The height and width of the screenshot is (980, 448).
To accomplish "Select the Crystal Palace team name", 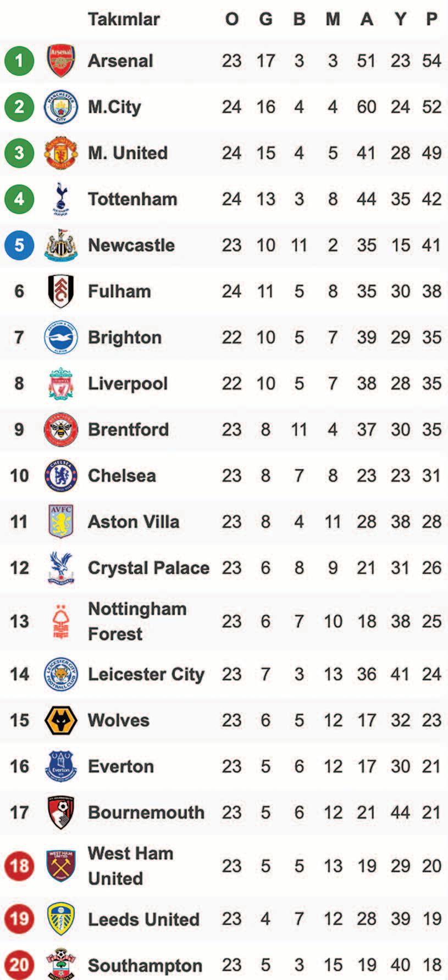I will [148, 567].
